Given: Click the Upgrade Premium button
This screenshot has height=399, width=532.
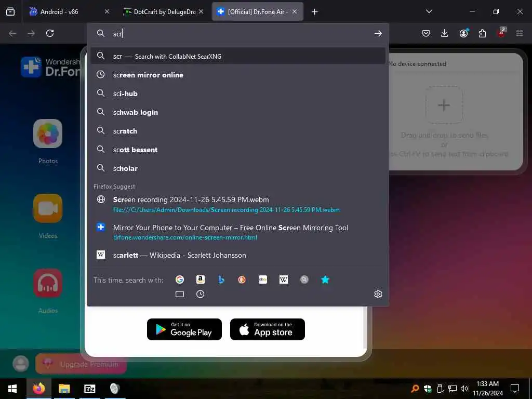Looking at the screenshot, I should coord(81,364).
